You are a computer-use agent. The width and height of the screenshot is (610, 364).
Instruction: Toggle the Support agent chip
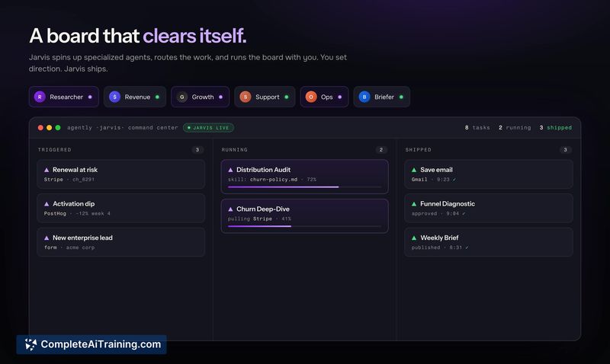click(265, 97)
